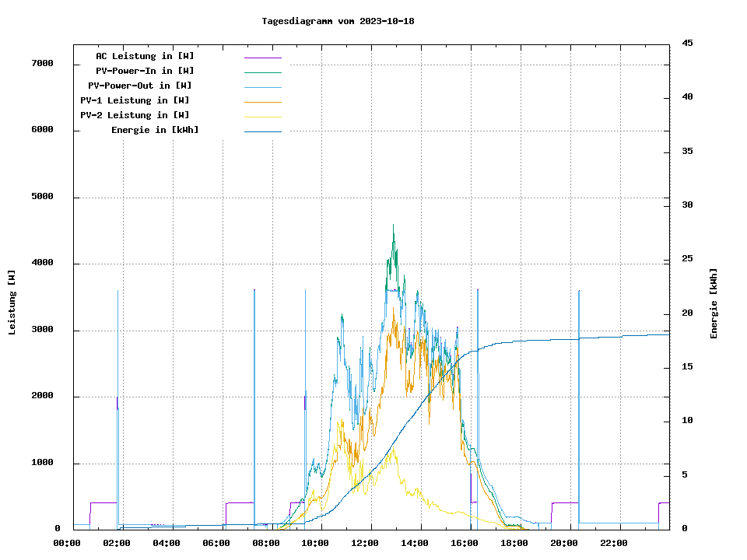Select the 20 tick label on right axis
Screen dimensions: 747x560
687,313
